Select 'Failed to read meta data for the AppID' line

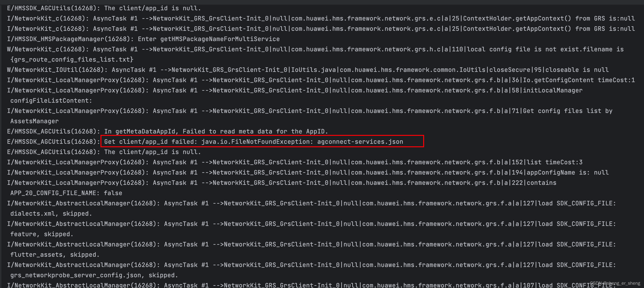[x=167, y=131]
